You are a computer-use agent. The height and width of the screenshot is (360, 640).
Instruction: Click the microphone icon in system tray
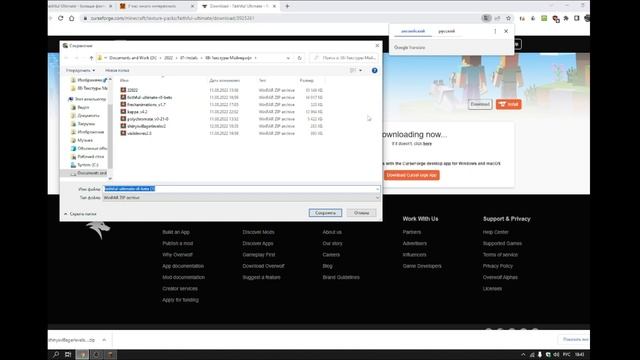[540, 354]
